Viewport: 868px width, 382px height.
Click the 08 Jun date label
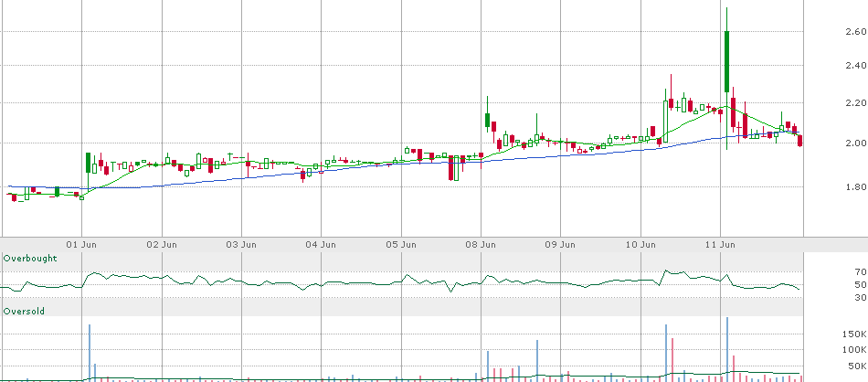click(x=481, y=244)
